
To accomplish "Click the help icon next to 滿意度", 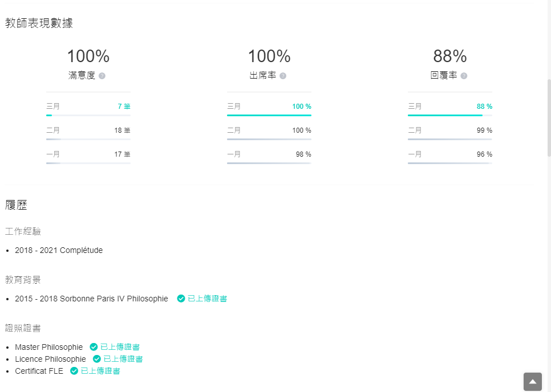I will [102, 76].
